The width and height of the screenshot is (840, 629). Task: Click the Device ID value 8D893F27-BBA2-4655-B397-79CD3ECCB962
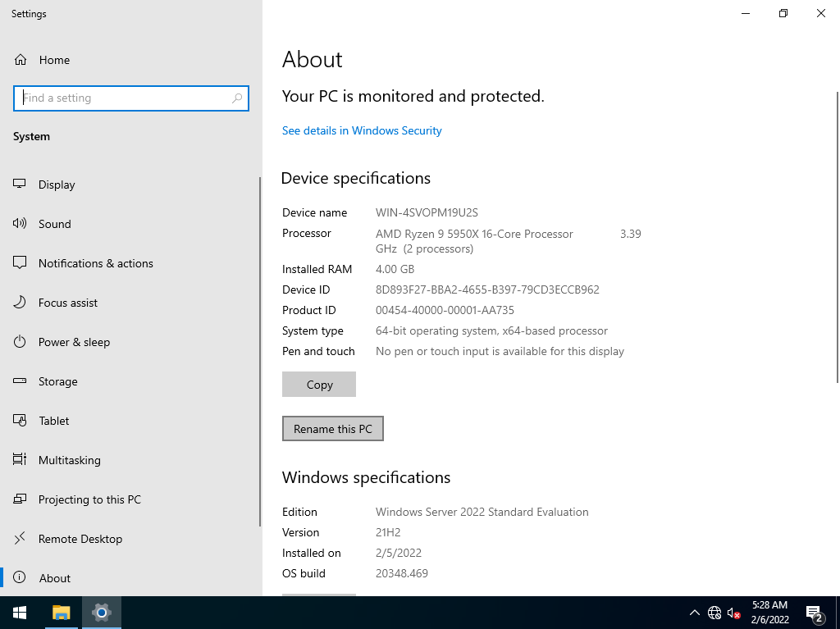click(x=487, y=289)
